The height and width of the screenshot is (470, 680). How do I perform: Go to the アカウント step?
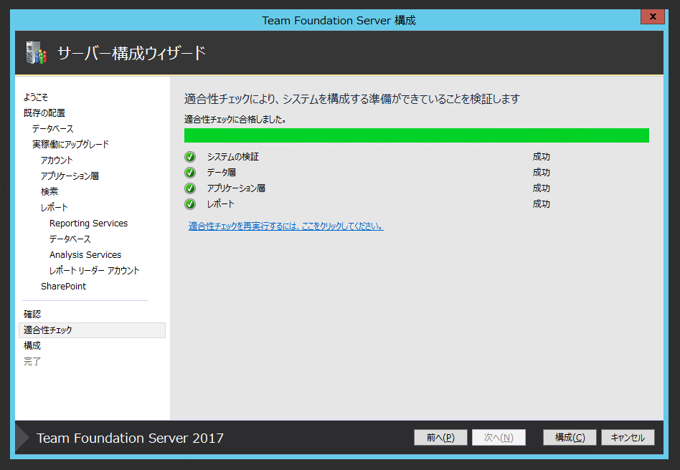(56, 160)
